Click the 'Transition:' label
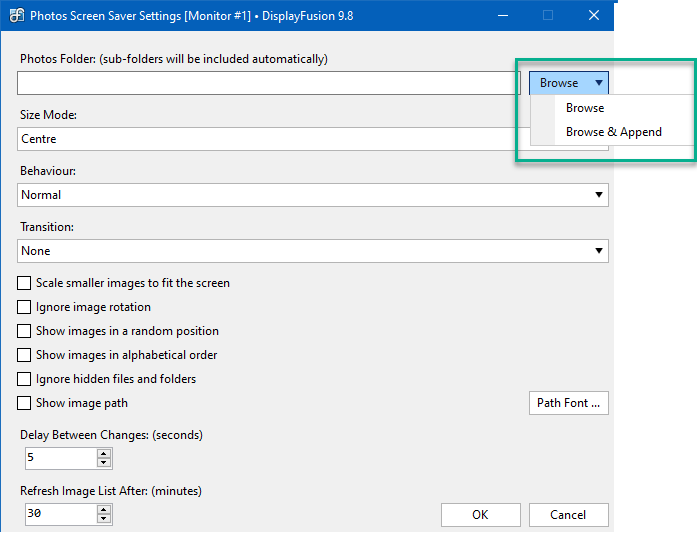The height and width of the screenshot is (533, 697). click(47, 227)
